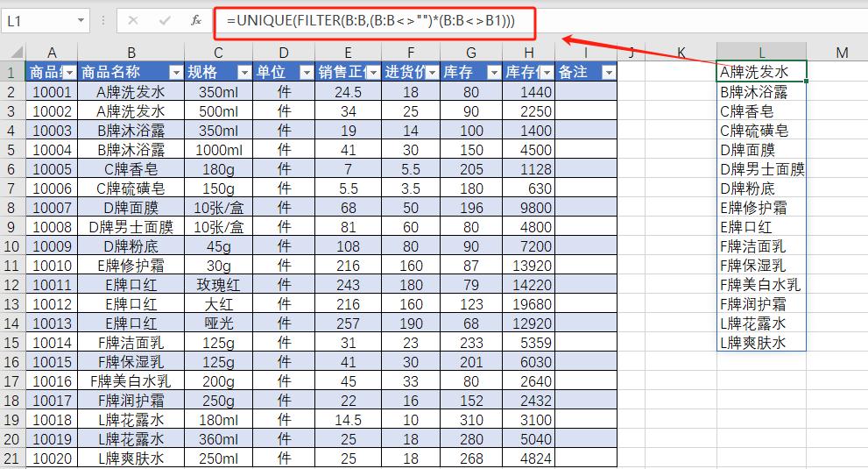This screenshot has height=469, width=868.
Task: Click spec cell 玫瑰红
Action: pyautogui.click(x=218, y=285)
